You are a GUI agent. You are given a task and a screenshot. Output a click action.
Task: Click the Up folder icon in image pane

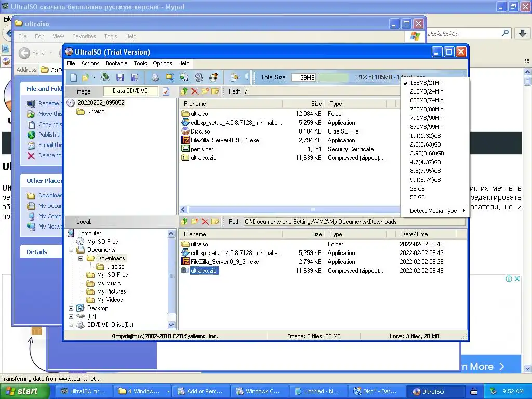(184, 91)
